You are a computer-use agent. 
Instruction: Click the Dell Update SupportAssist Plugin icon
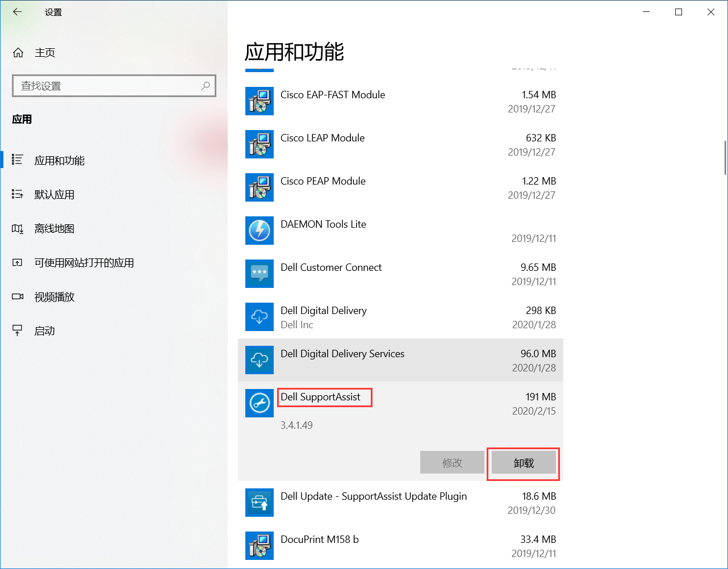[x=260, y=503]
